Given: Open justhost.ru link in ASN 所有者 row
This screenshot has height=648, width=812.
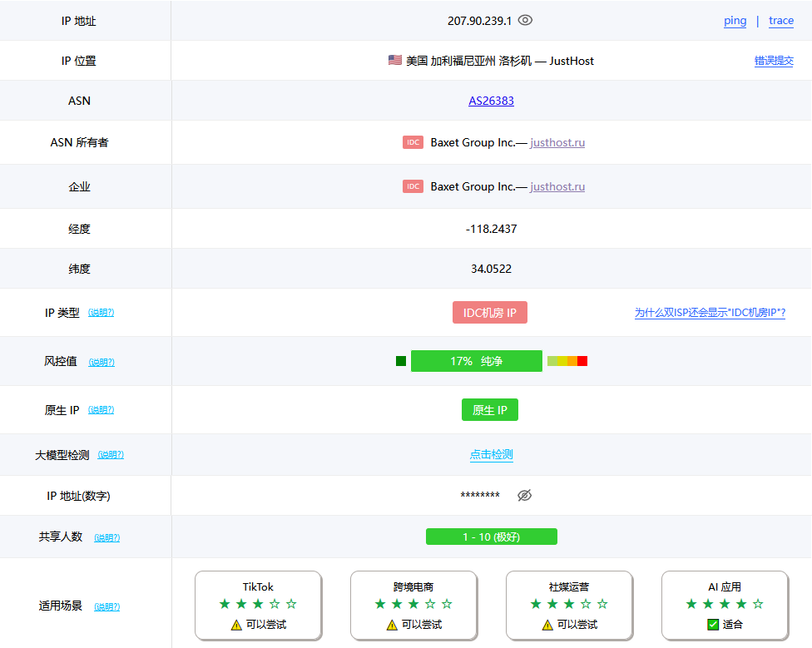Looking at the screenshot, I should [557, 142].
